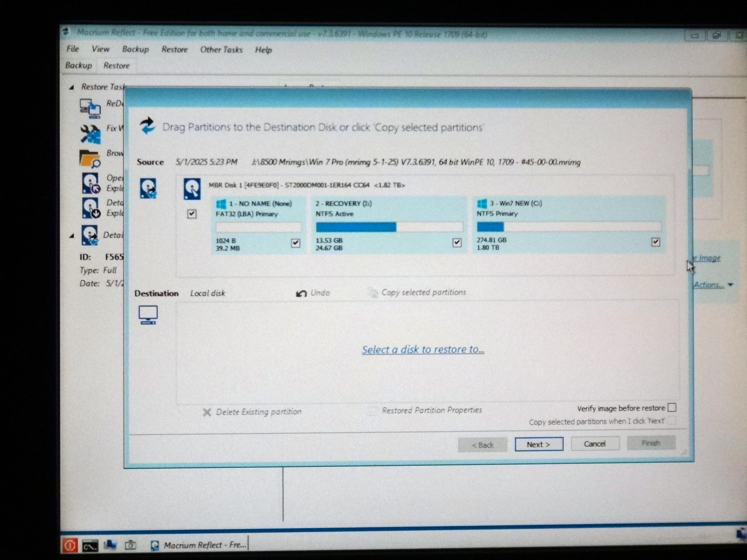The height and width of the screenshot is (560, 747).
Task: Click the screenshot camera taskbar icon
Action: tap(130, 545)
